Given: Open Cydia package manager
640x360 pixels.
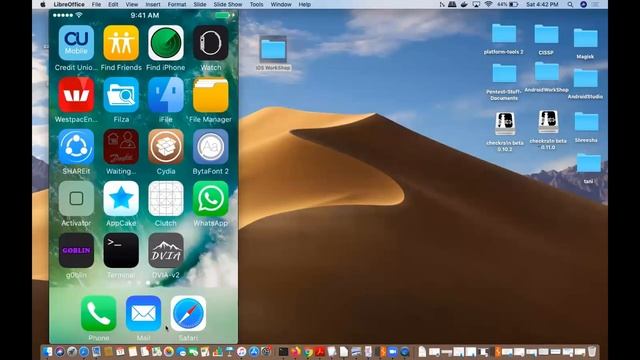Looking at the screenshot, I should (166, 147).
